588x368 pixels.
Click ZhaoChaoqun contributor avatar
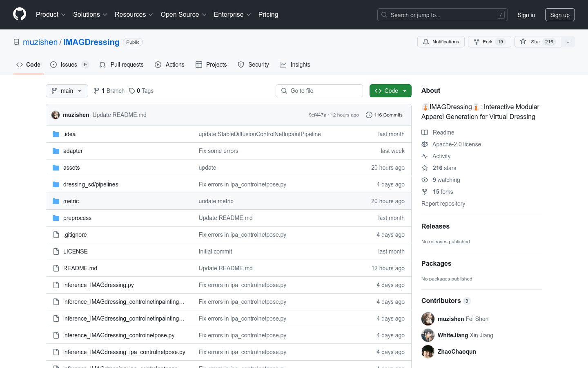click(428, 352)
